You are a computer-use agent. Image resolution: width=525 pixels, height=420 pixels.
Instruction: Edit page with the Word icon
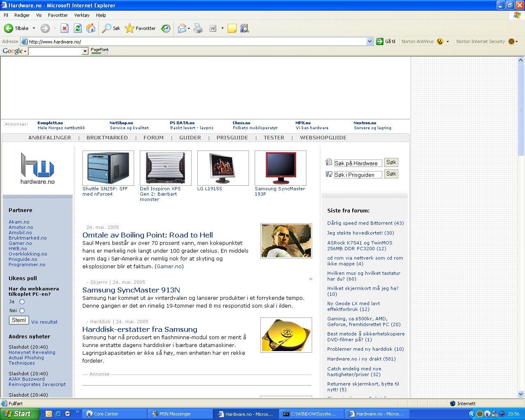coord(213,28)
